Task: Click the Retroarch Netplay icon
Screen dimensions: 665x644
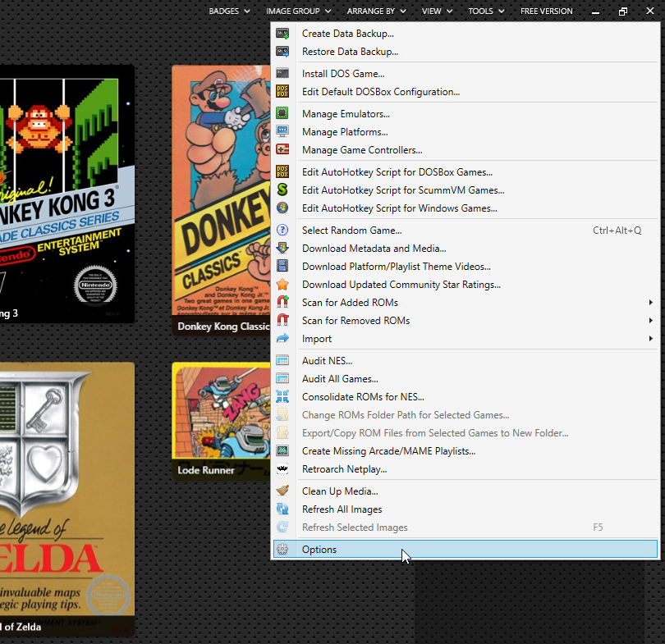Action: [282, 469]
